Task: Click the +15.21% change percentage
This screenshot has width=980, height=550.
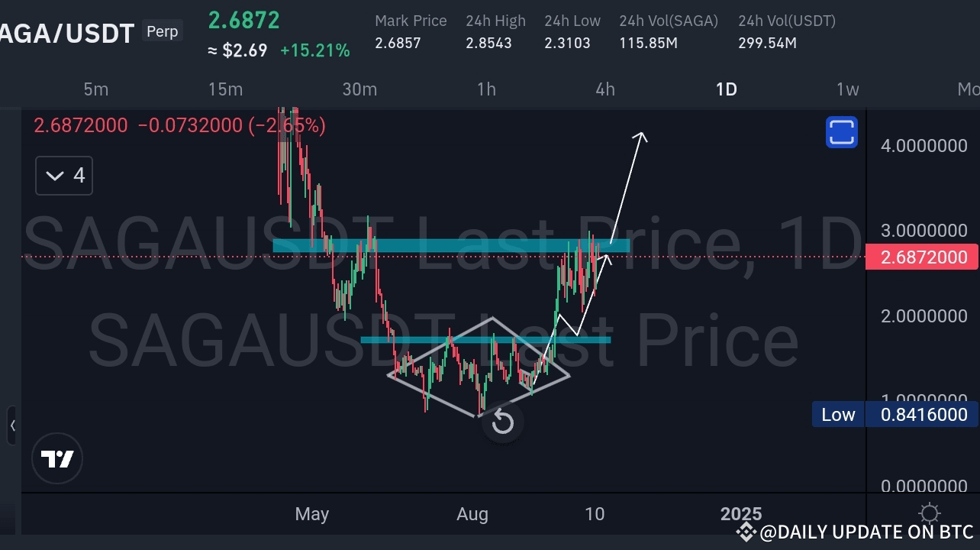Action: point(314,50)
